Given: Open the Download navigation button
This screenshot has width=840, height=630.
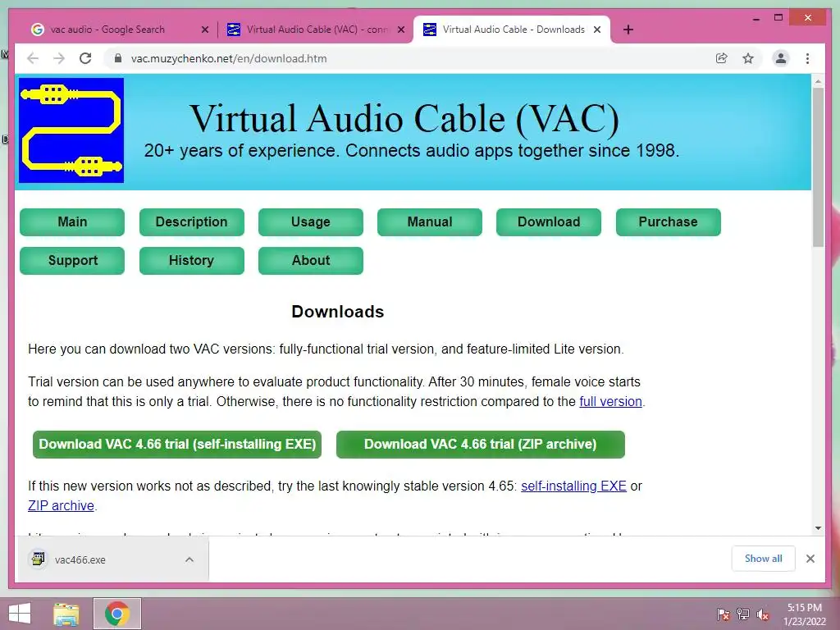Looking at the screenshot, I should pyautogui.click(x=549, y=221).
